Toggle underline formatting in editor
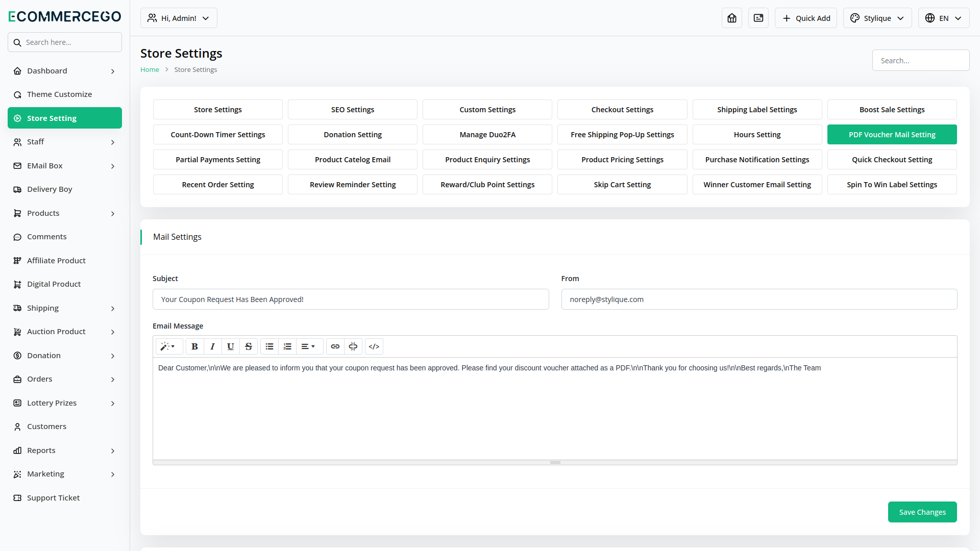This screenshot has width=980, height=551. (230, 346)
